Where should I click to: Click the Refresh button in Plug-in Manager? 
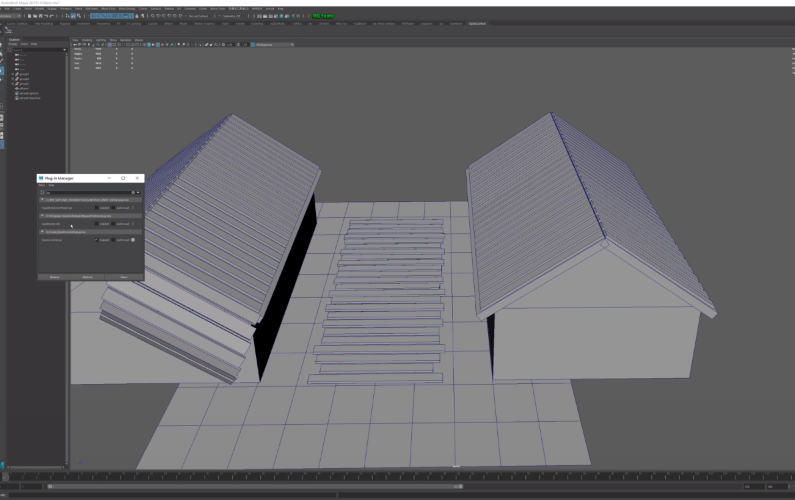coord(88,277)
